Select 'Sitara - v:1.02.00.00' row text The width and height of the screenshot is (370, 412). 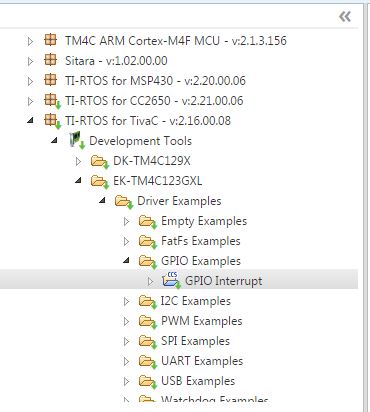click(116, 61)
